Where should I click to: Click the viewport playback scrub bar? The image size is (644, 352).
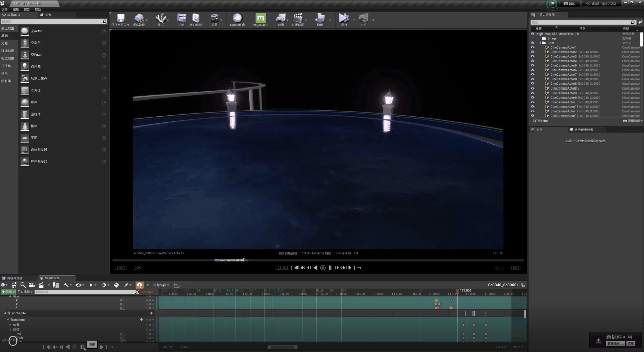(318, 260)
